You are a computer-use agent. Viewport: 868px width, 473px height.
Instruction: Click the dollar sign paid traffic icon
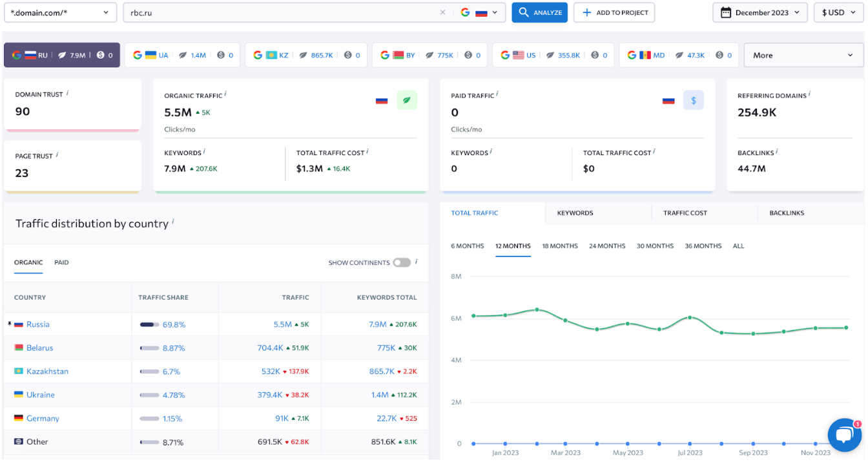(x=694, y=100)
